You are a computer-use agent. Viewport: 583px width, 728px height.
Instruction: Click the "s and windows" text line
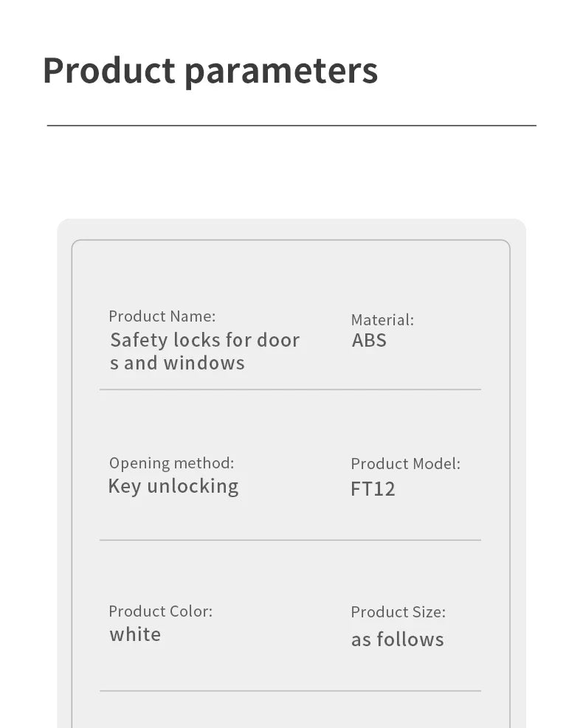(x=177, y=363)
